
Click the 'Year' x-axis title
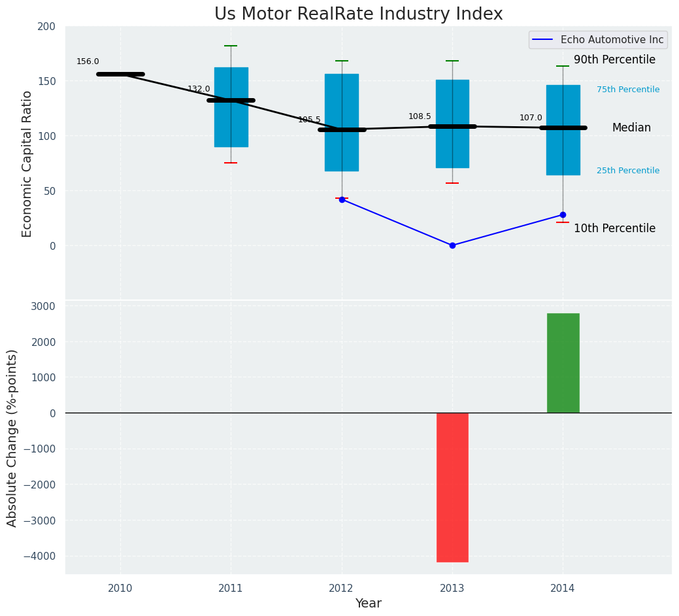(368, 604)
